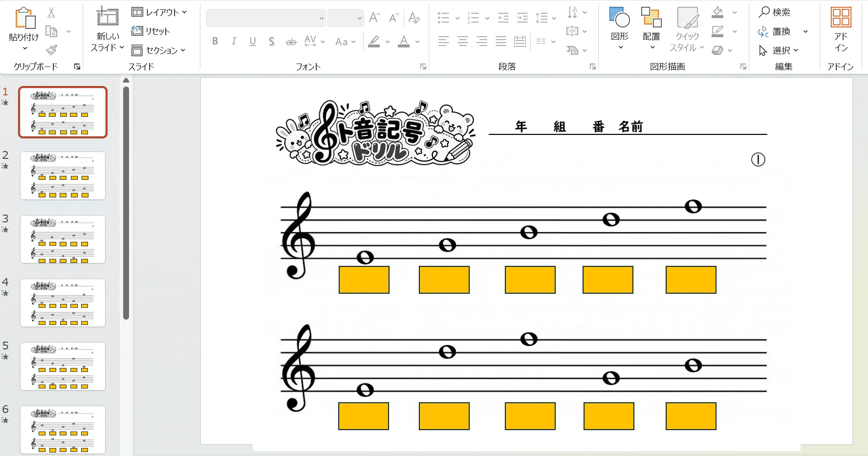Open the character spacing (AV) dropdown

323,42
